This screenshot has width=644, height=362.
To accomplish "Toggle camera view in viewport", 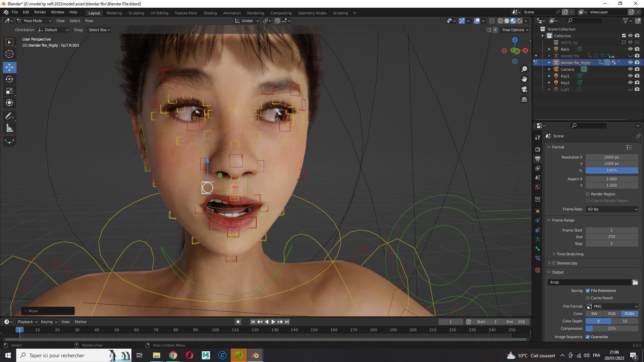I will [524, 89].
